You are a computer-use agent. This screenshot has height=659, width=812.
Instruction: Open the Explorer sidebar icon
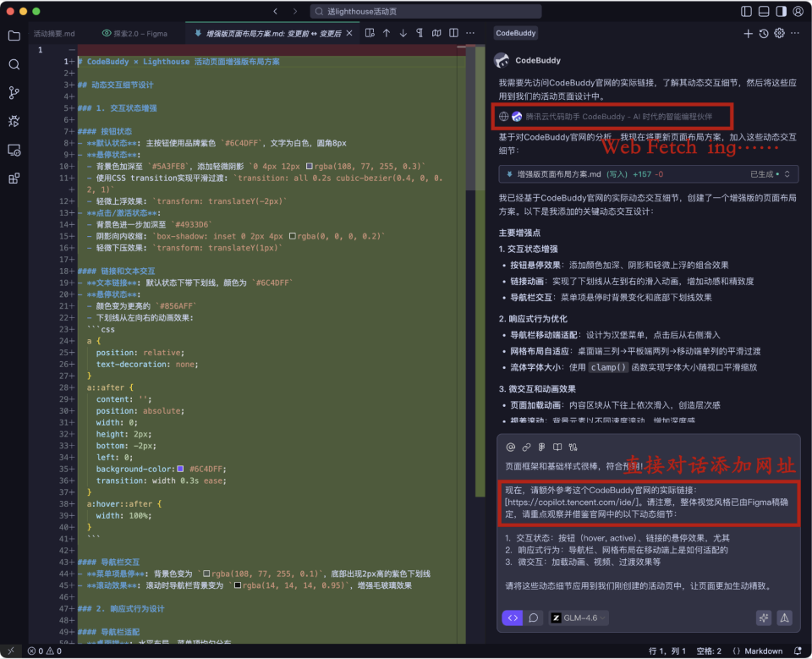(14, 36)
